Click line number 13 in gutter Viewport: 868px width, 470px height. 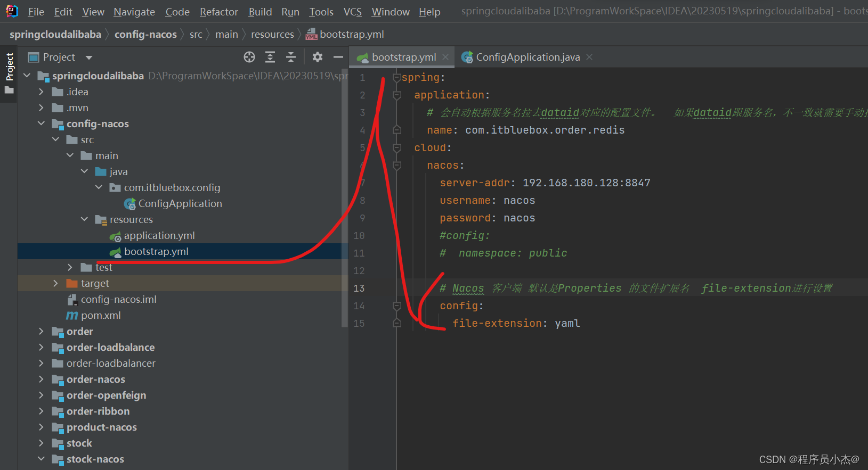[x=359, y=288]
